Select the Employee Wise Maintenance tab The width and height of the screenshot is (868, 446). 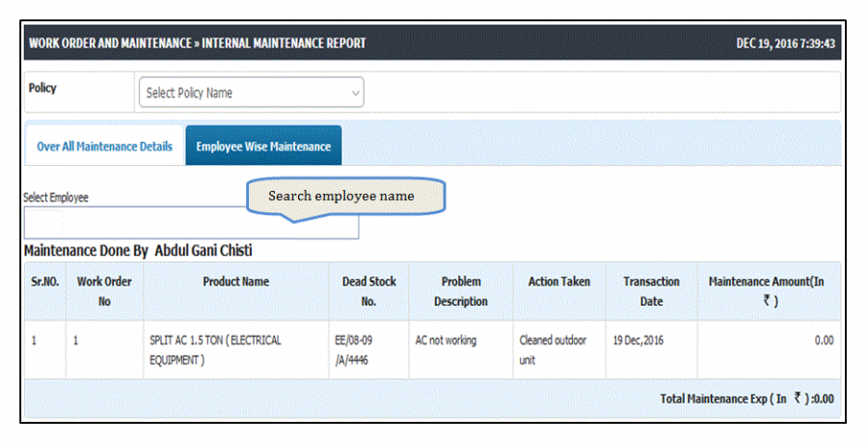[x=263, y=147]
